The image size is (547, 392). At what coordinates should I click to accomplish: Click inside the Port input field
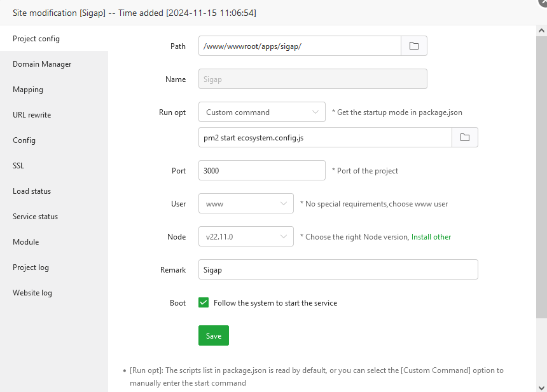click(x=261, y=170)
